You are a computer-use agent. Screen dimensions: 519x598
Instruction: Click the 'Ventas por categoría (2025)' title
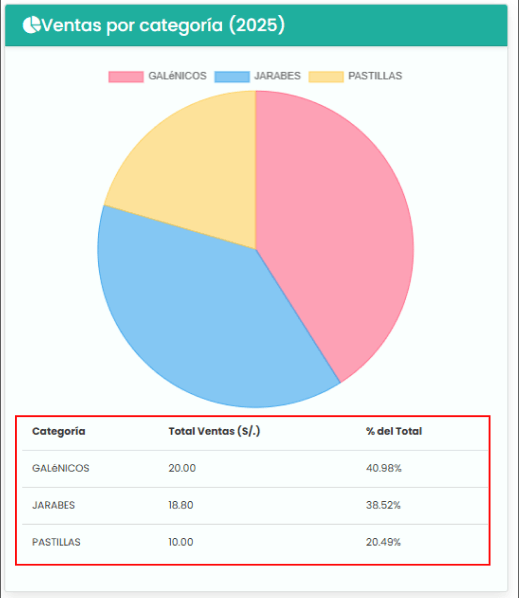click(x=163, y=26)
